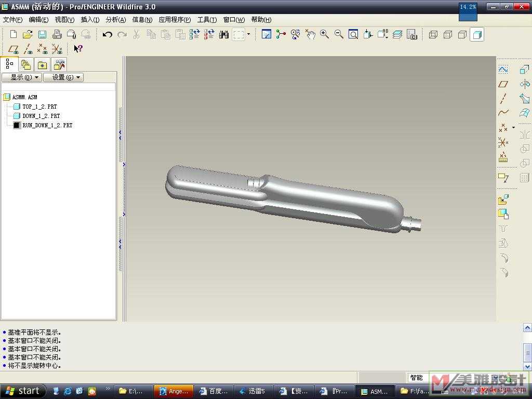Click the Boundary Blend tool icon
Image resolution: width=532 pixels, height=399 pixels.
[x=525, y=113]
